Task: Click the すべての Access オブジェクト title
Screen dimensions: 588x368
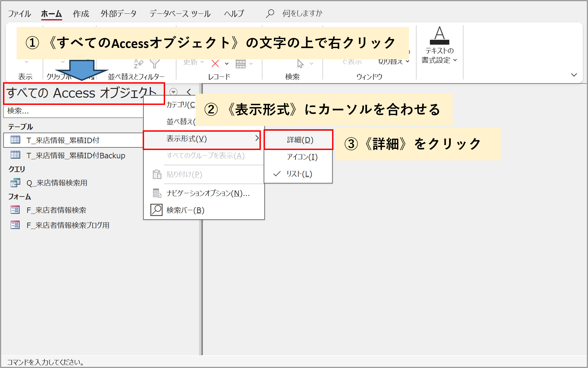Action: (x=81, y=93)
